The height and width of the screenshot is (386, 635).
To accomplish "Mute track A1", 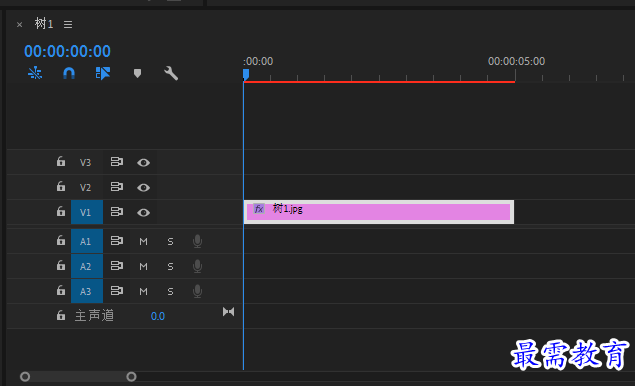I will (x=143, y=242).
